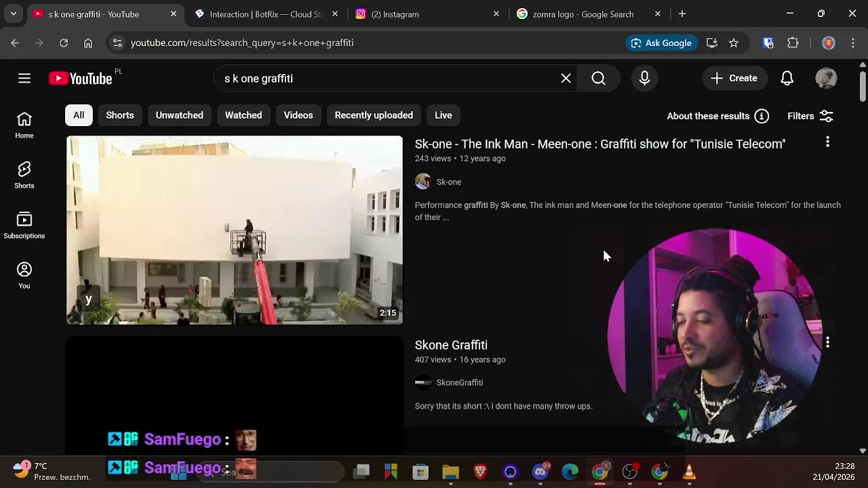Open Chrome's home page button

(88, 43)
